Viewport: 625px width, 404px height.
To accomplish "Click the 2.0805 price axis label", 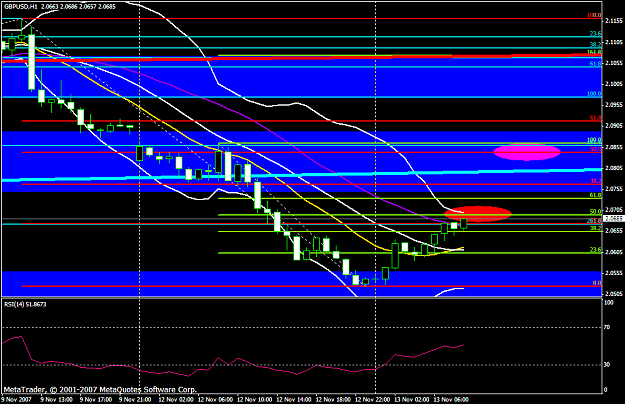I will click(x=614, y=168).
